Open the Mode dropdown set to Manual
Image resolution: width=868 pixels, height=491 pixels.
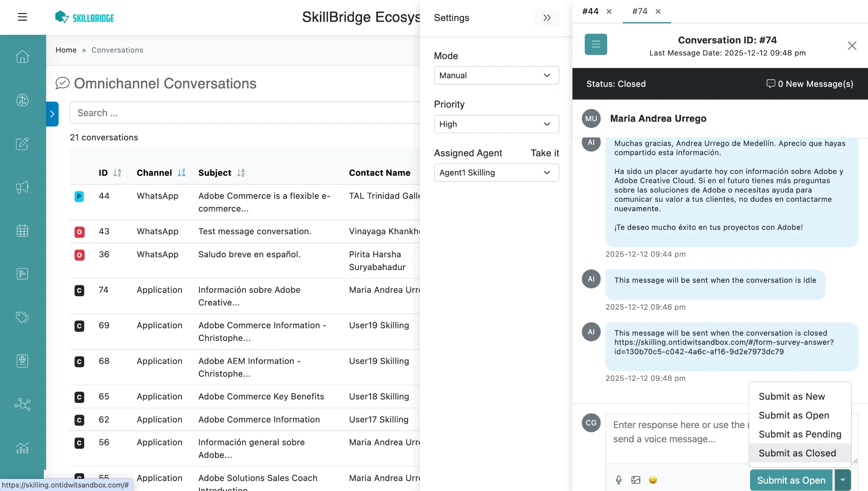(496, 75)
